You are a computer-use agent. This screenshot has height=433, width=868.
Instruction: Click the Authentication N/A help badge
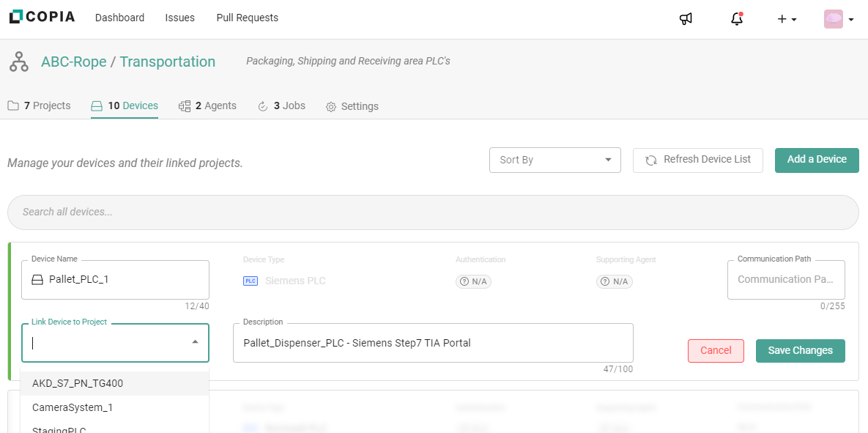473,281
